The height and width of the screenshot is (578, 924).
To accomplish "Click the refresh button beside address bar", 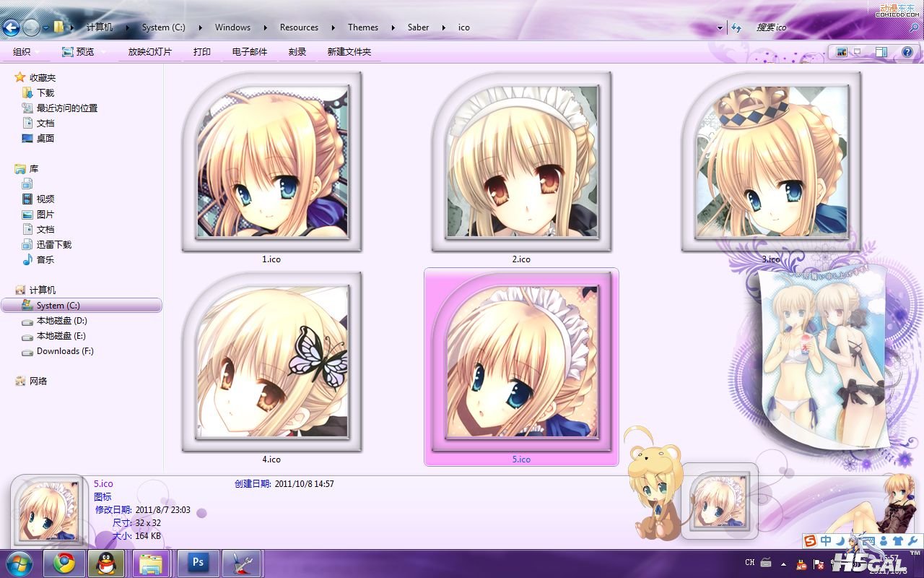I will [736, 27].
